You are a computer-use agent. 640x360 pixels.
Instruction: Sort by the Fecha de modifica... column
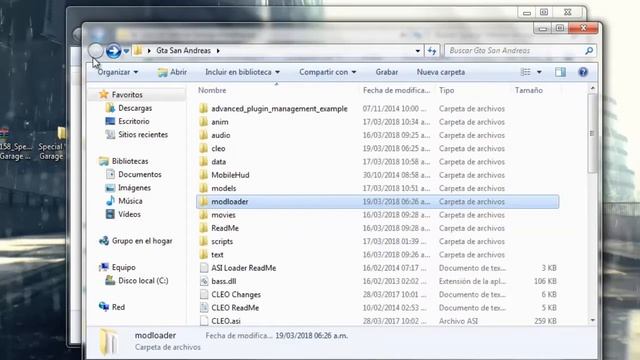tap(396, 90)
